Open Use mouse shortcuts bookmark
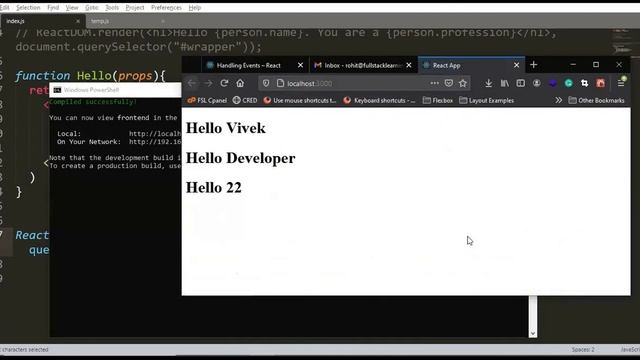The image size is (640, 360). pyautogui.click(x=300, y=100)
